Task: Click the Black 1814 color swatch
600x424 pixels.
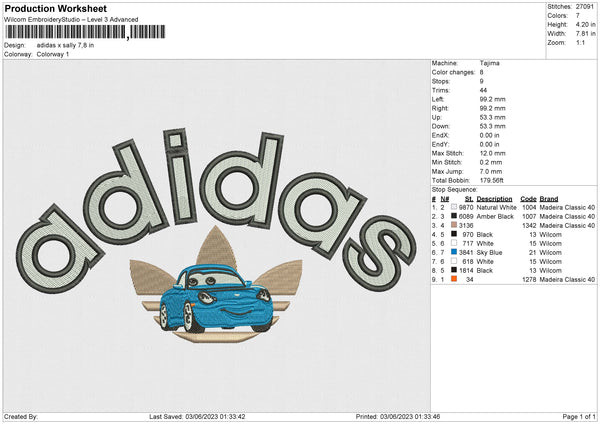Action: pos(454,270)
